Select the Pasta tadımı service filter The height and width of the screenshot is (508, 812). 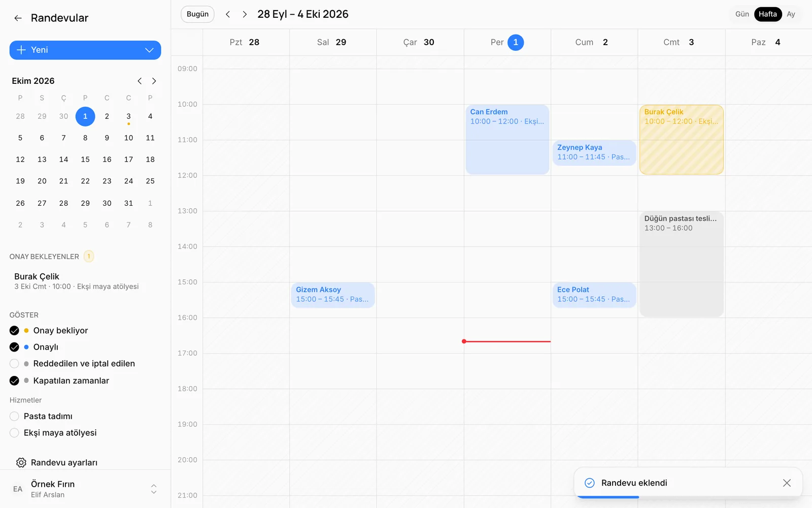[14, 416]
